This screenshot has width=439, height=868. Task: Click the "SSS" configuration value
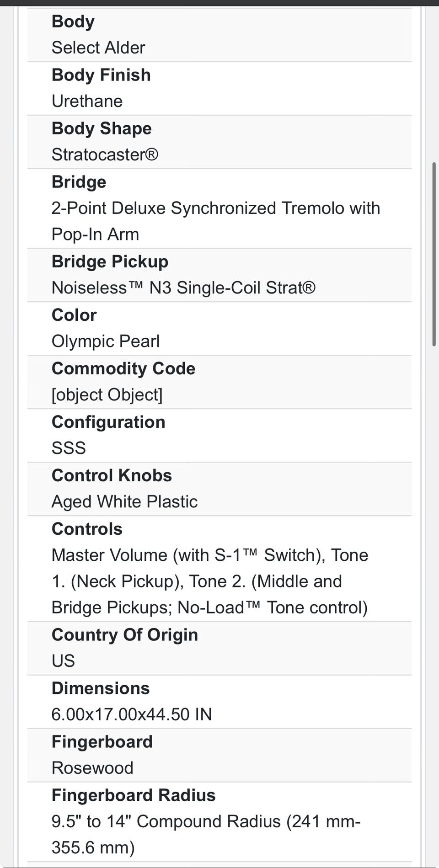tap(69, 448)
